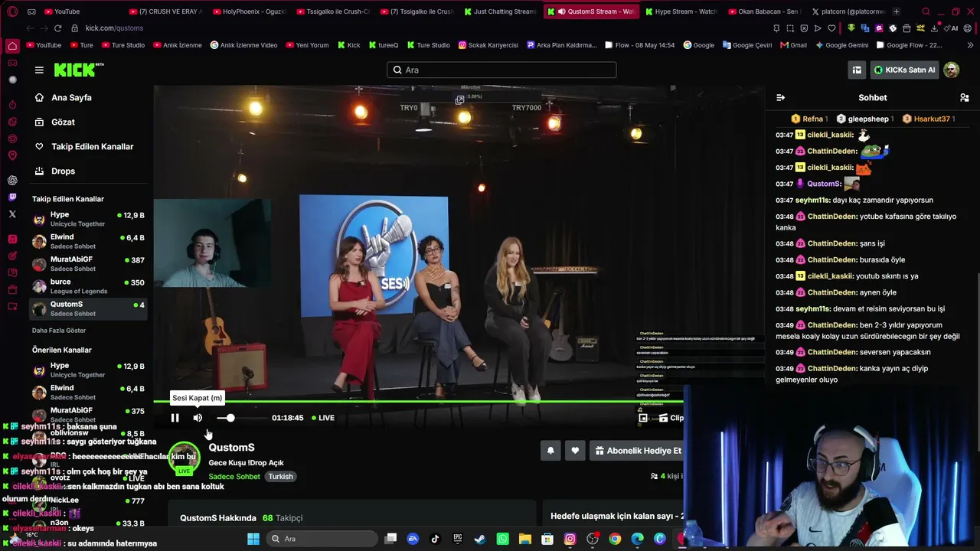Open the user profile avatar menu
The image size is (980, 551).
coord(952,70)
